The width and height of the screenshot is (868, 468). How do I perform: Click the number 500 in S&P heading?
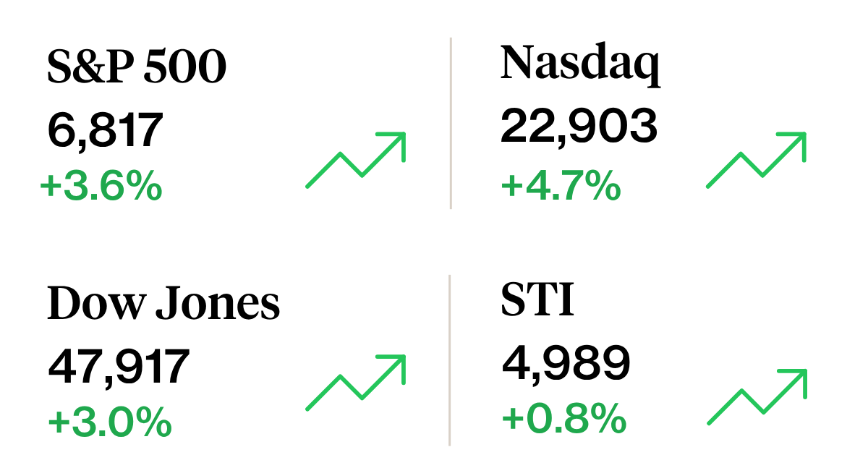pos(184,67)
